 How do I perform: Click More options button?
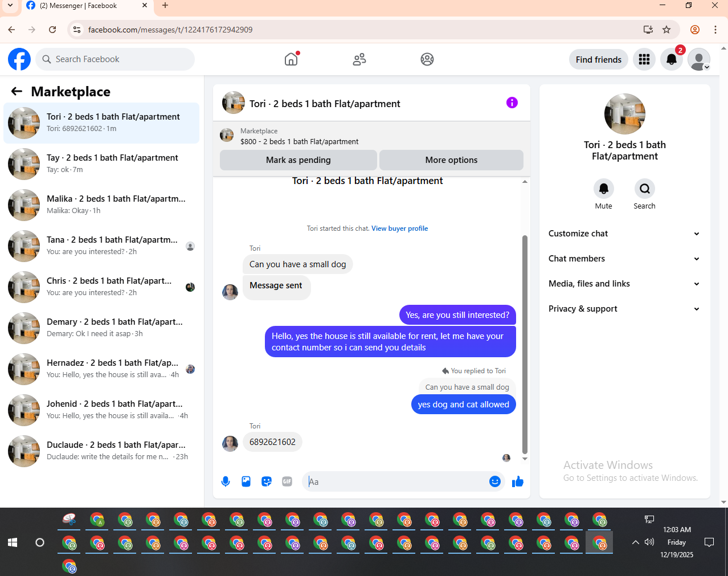coord(451,160)
